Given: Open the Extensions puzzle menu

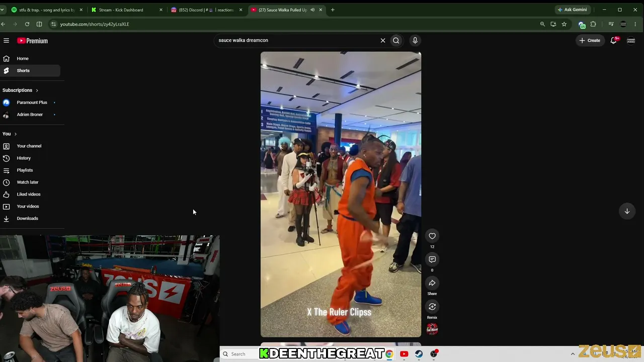Looking at the screenshot, I should (x=593, y=24).
